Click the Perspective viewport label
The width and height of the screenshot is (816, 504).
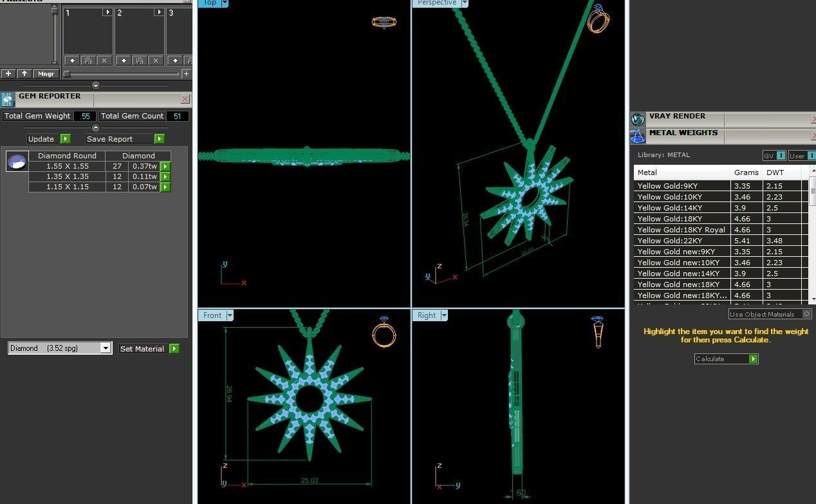pyautogui.click(x=437, y=3)
